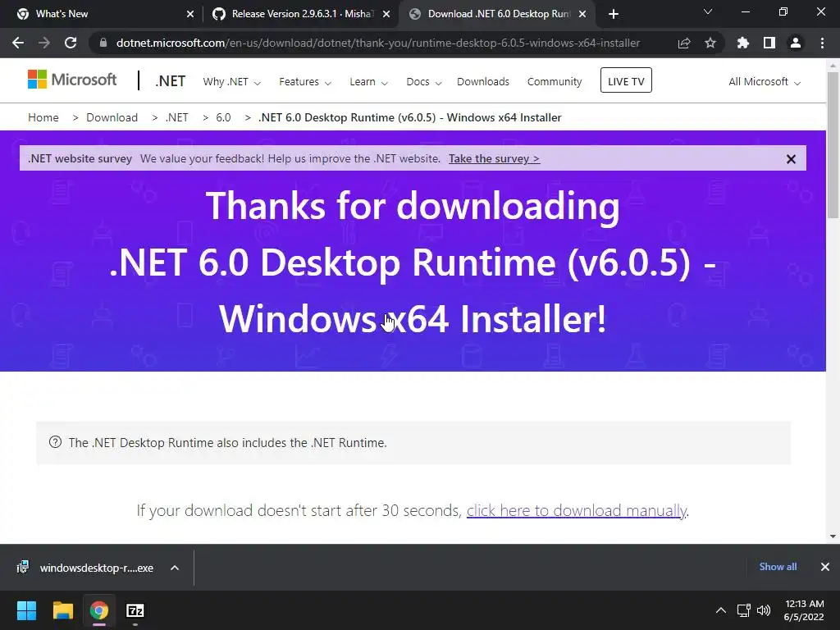Switch to Release Version 2.9.6.3.1 GitHub tab
This screenshot has height=630, width=840.
(300, 14)
